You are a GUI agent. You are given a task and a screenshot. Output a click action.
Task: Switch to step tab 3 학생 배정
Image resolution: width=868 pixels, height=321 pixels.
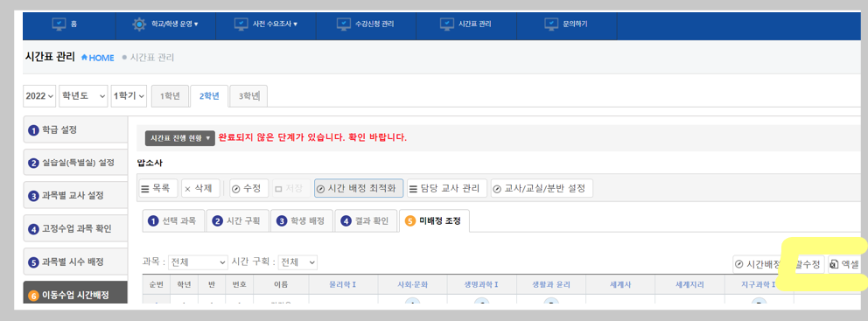302,220
